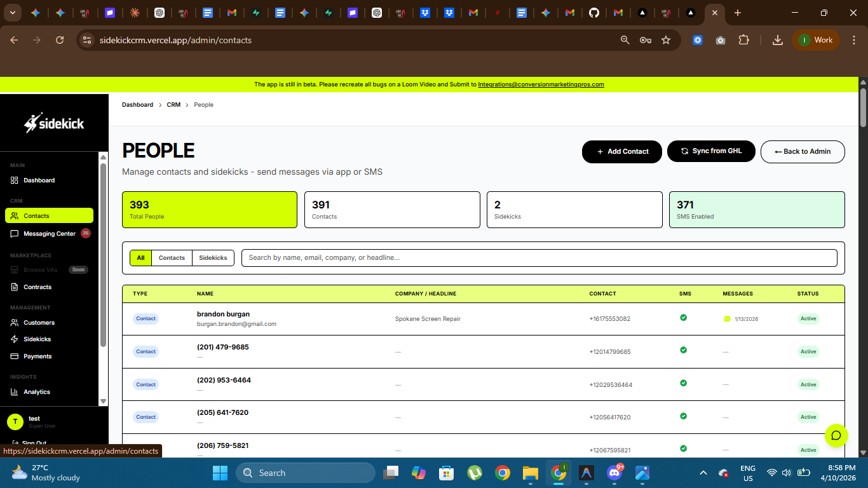Open the Payments section

(x=37, y=356)
